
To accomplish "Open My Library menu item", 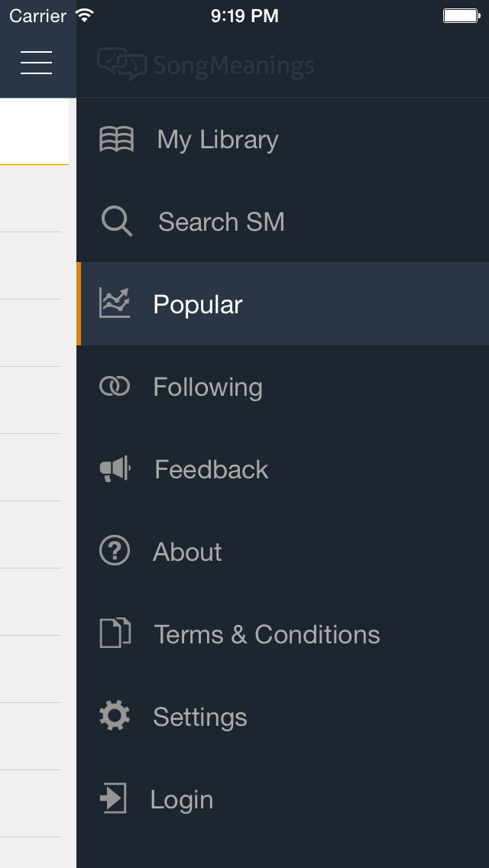I will coord(218,140).
